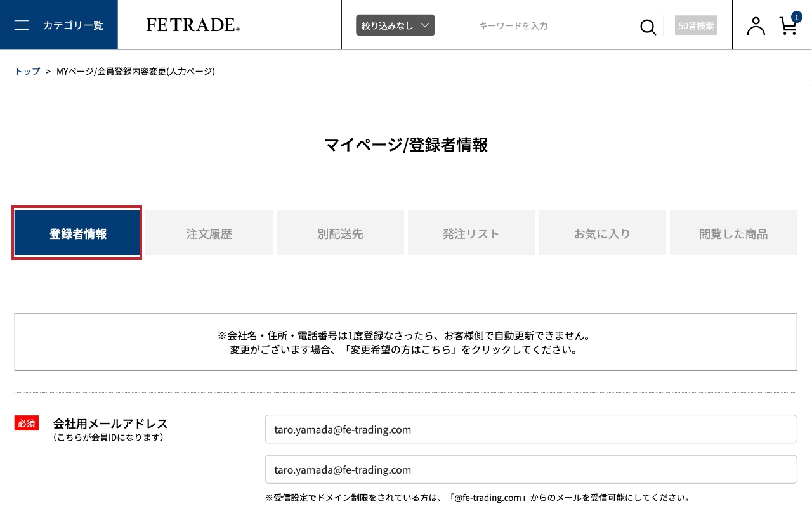
Task: View the 閲覧した商品 tab
Action: click(x=733, y=234)
